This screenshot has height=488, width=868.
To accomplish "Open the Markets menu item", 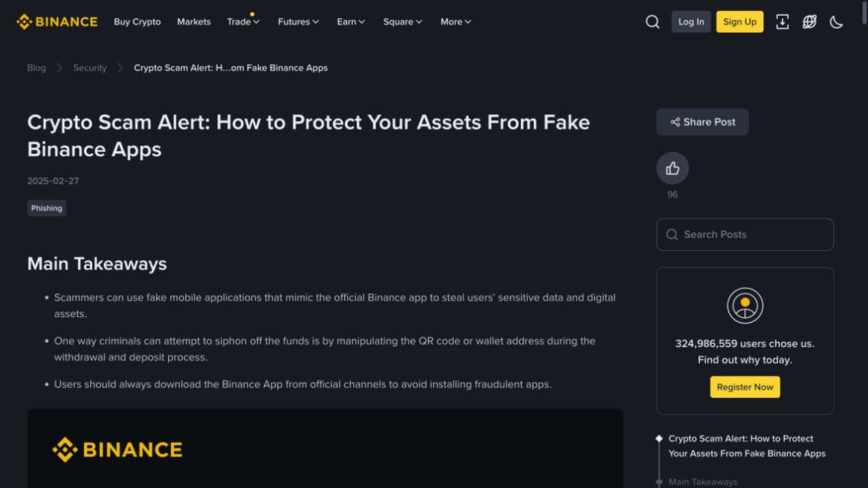I will (x=194, y=22).
